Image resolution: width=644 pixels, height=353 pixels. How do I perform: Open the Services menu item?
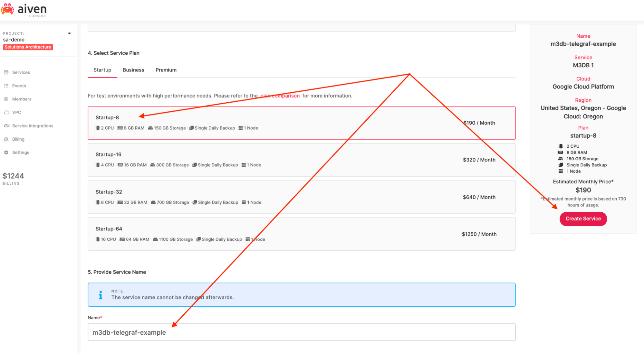[21, 72]
